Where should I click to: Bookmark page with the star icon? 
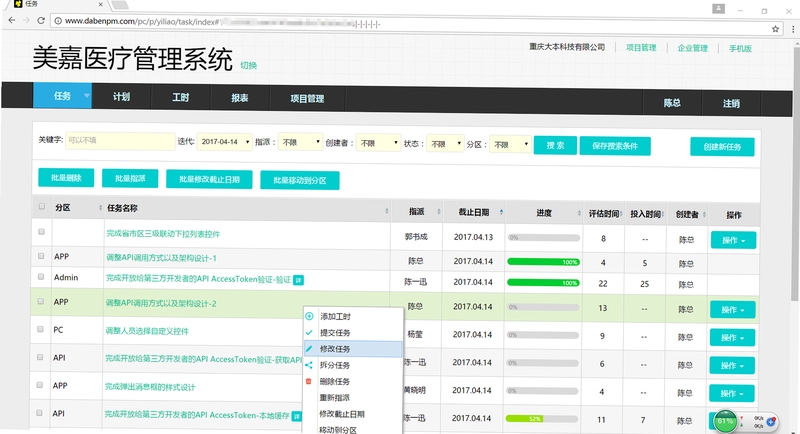tap(775, 29)
